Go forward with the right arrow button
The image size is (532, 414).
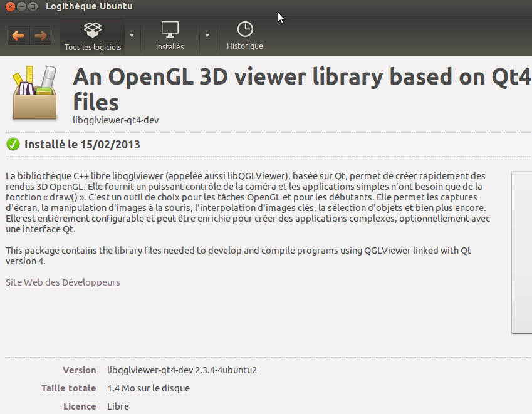coord(41,36)
